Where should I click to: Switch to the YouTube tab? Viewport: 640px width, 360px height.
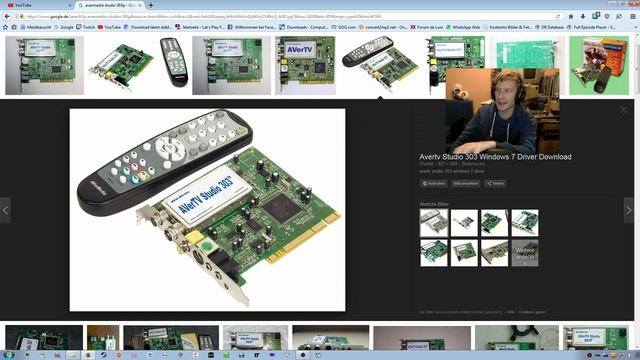[39, 5]
